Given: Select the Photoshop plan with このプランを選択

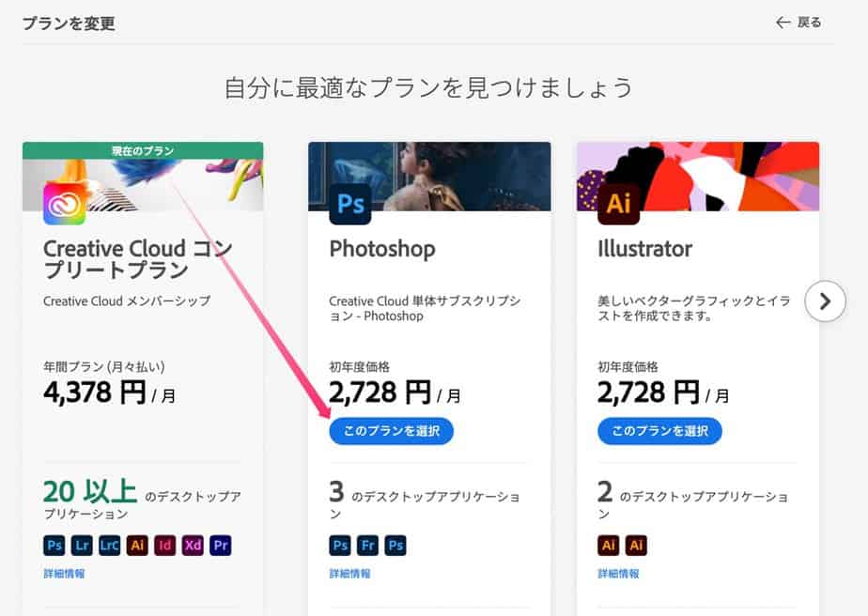Looking at the screenshot, I should click(x=391, y=431).
